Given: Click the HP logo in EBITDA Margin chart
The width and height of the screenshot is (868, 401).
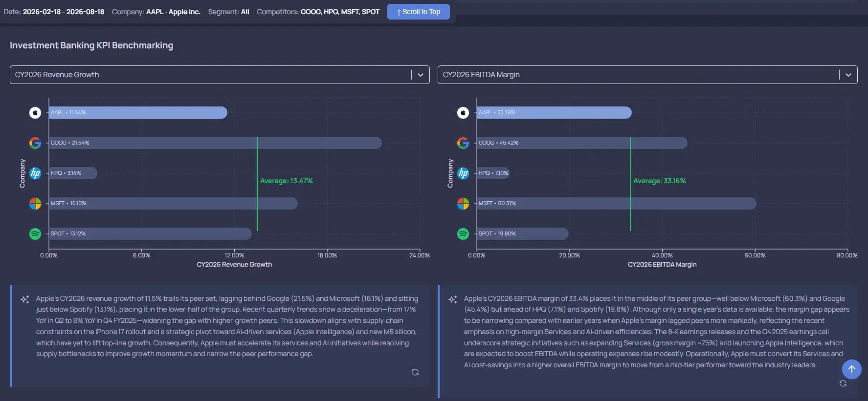Looking at the screenshot, I should click(x=463, y=173).
